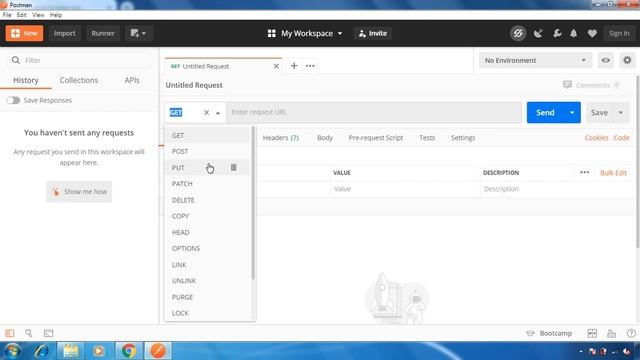Open the wrench settings icon
640x360 pixels.
click(557, 33)
